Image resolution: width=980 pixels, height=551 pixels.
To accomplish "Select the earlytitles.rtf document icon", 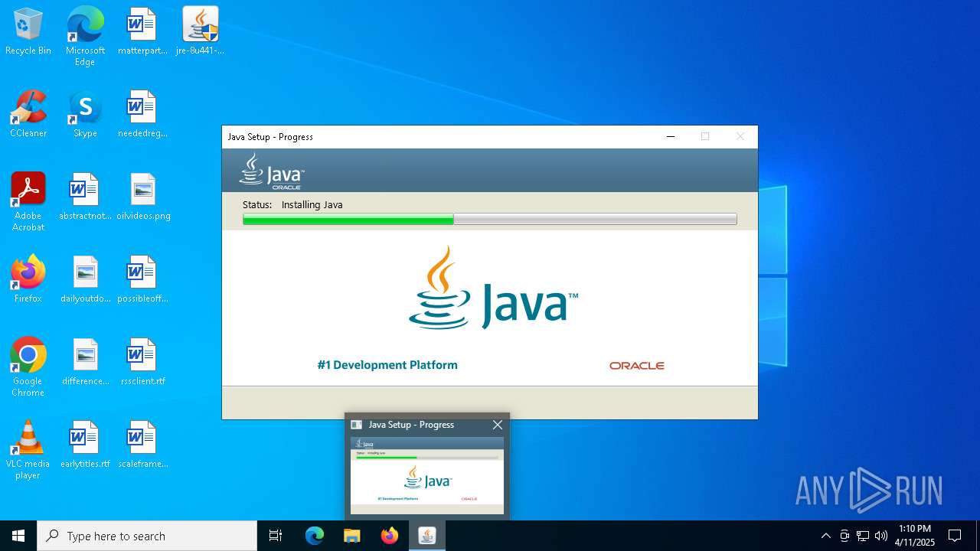I will point(85,445).
